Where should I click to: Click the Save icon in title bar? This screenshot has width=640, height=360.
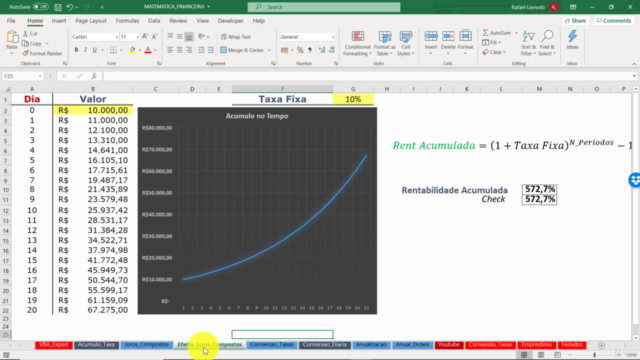(x=58, y=7)
